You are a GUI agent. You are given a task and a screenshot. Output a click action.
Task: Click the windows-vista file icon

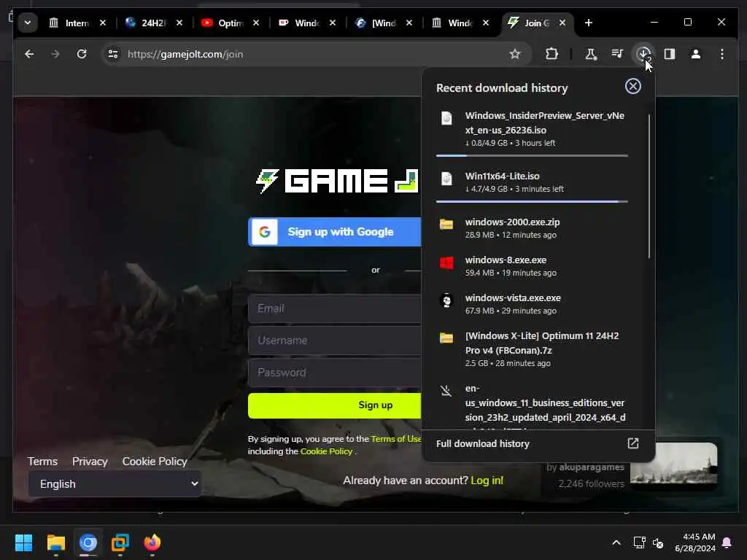(x=446, y=300)
